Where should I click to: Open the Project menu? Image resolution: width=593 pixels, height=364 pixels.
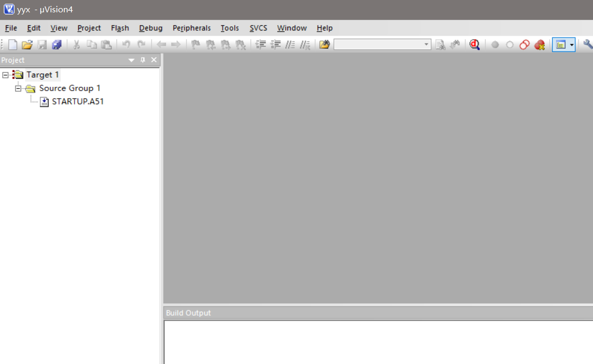click(89, 28)
